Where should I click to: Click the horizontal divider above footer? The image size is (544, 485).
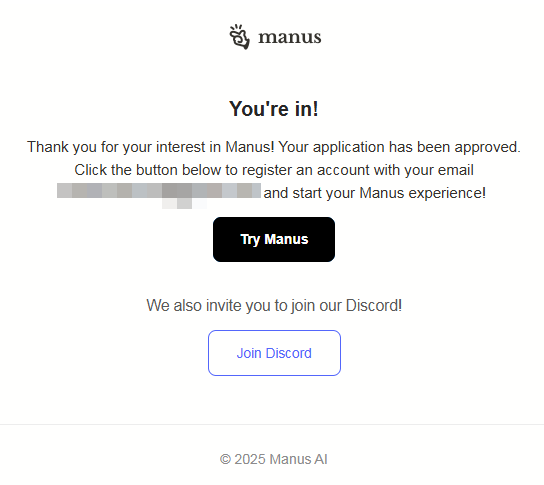point(272,424)
